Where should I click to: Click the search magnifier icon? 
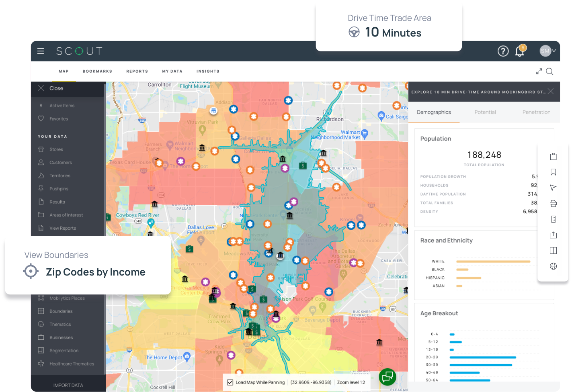[549, 71]
